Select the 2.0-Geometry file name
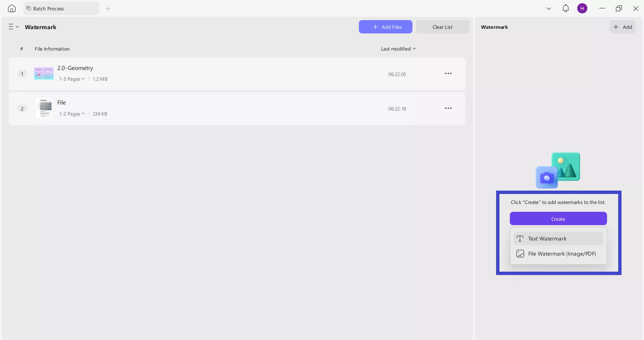Screen dimensions: 644x340 (75, 68)
